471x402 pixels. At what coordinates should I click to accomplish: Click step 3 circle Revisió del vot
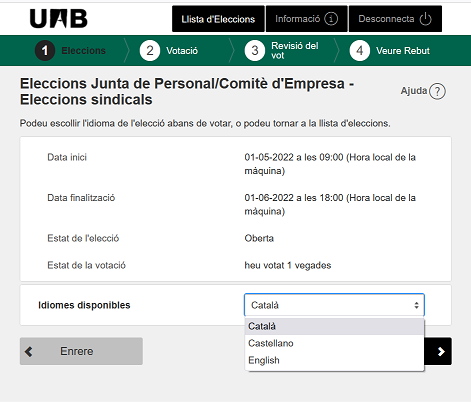tap(255, 51)
